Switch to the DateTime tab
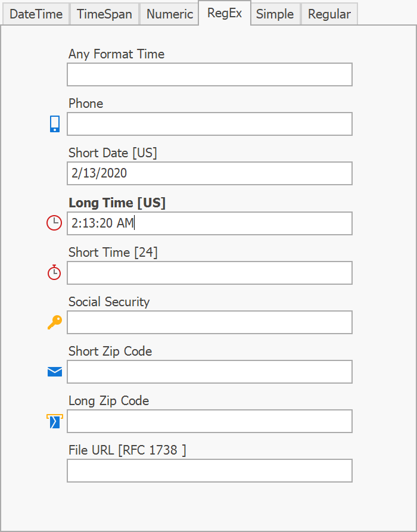The width and height of the screenshot is (417, 532). (36, 14)
